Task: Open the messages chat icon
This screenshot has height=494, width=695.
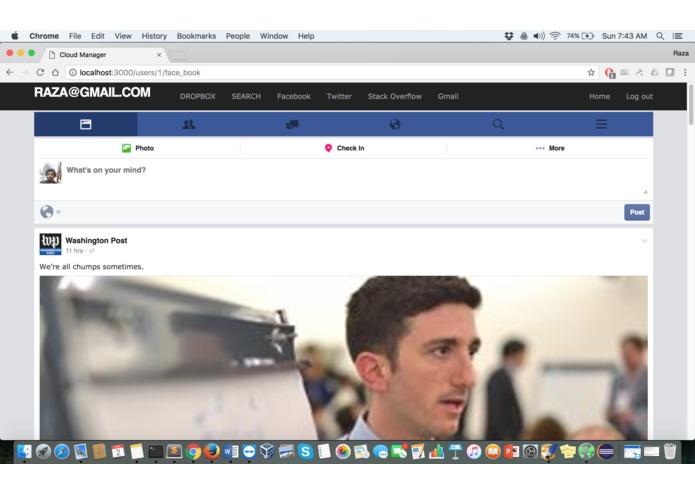Action: point(292,125)
